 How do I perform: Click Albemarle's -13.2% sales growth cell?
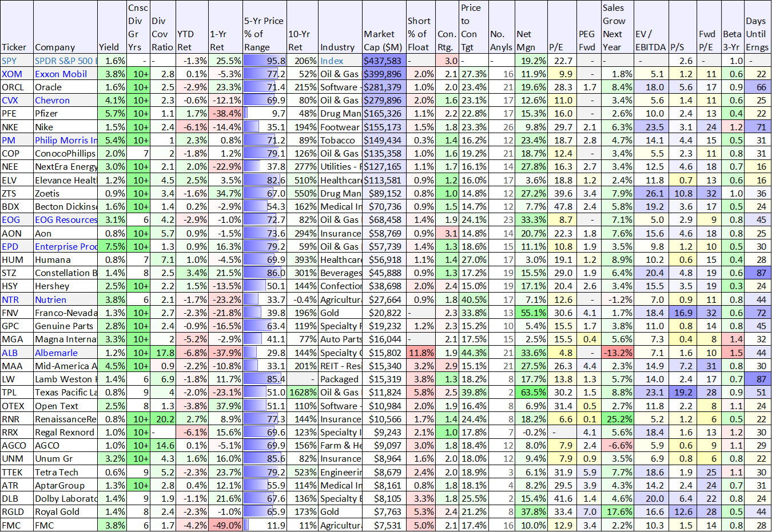[617, 353]
